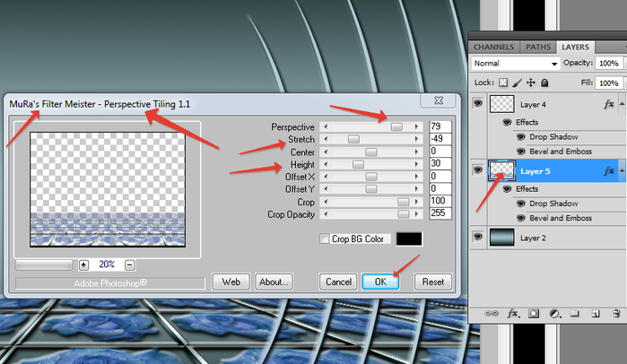Add a layer mask using the mask icon
Viewport: 627px width, 364px height.
[534, 314]
